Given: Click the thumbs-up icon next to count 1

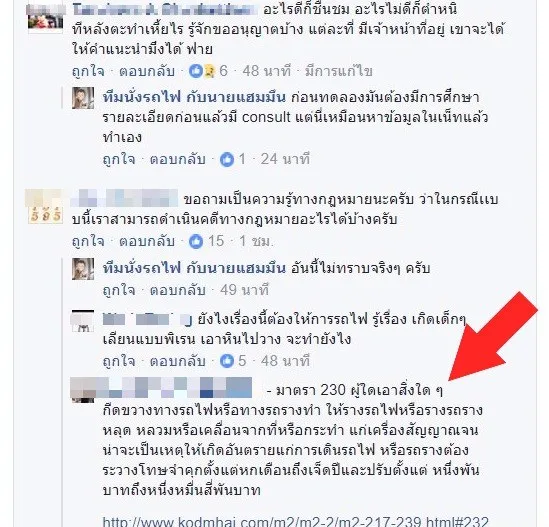Looking at the screenshot, I should (x=227, y=160).
